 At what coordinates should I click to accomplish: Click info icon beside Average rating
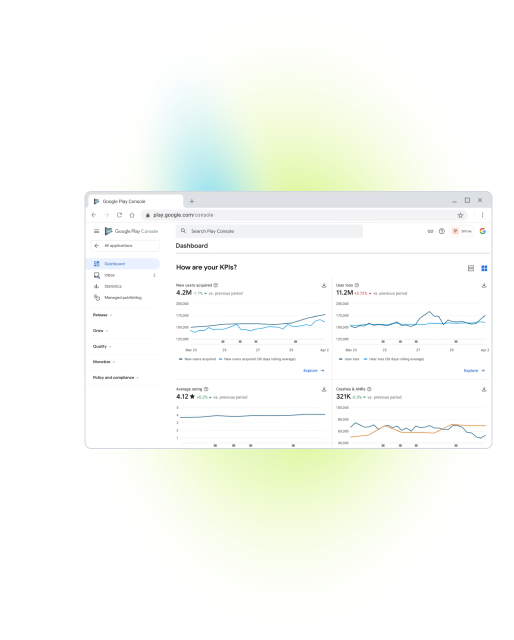[x=206, y=389]
